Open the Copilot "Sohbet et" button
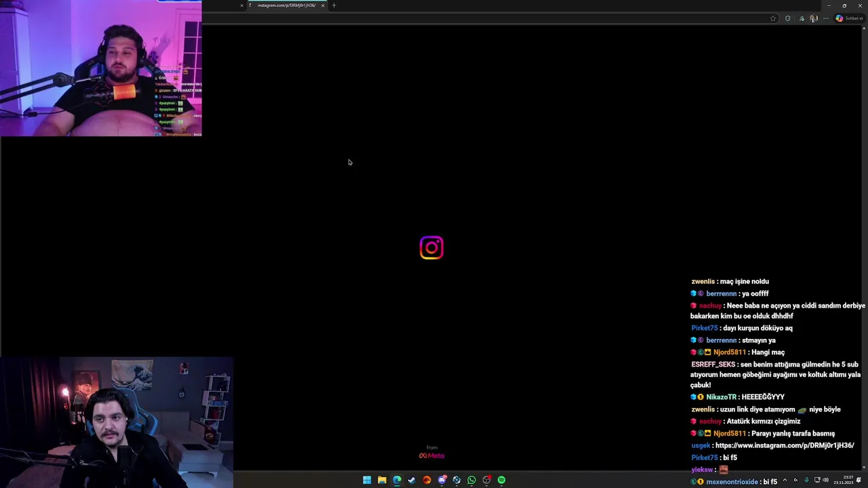The image size is (868, 488). click(850, 18)
